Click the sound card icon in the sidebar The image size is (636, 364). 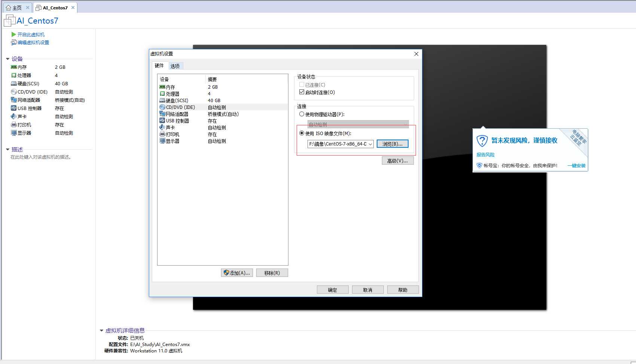coord(14,116)
